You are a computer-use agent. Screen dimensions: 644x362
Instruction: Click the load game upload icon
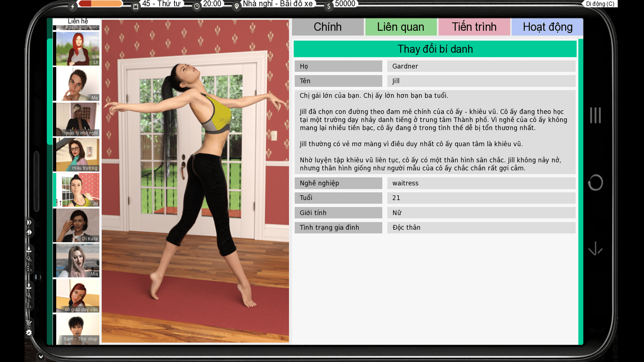29,286
